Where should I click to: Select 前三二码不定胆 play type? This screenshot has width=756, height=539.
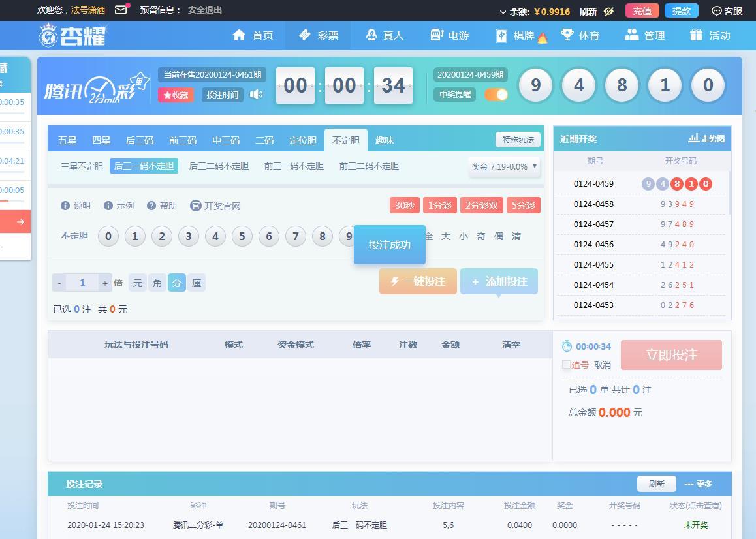coord(369,166)
